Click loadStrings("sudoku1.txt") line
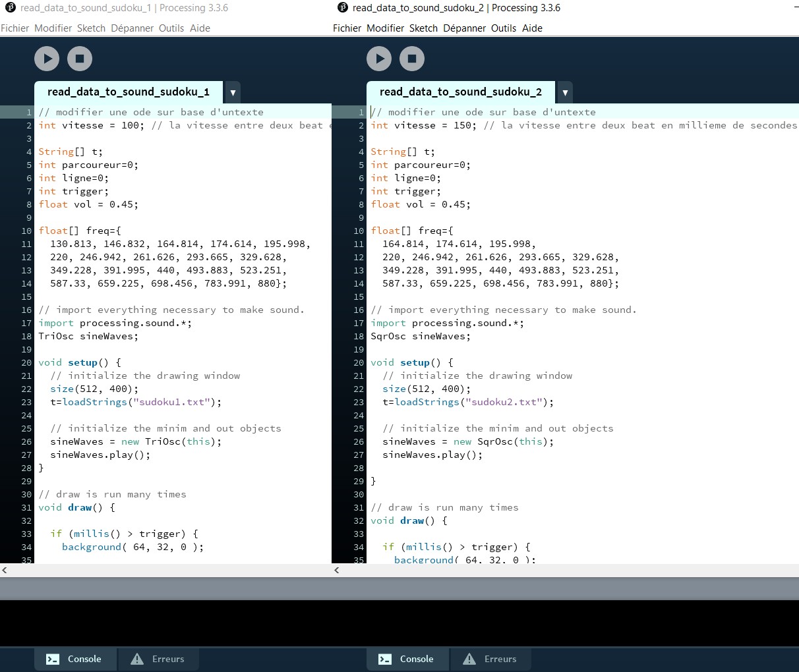This screenshot has height=672, width=799. pos(136,402)
